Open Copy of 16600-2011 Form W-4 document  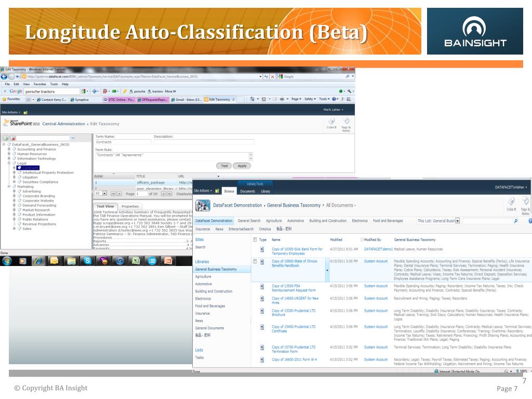coord(294,360)
